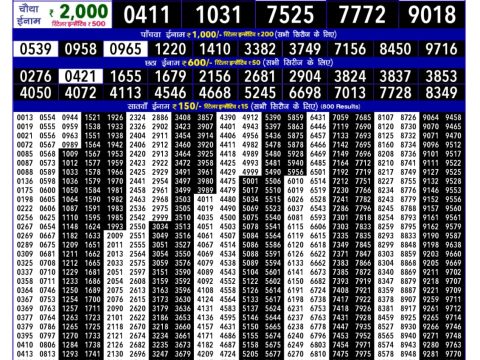Pick sixth prize number 4546

click(x=170, y=93)
